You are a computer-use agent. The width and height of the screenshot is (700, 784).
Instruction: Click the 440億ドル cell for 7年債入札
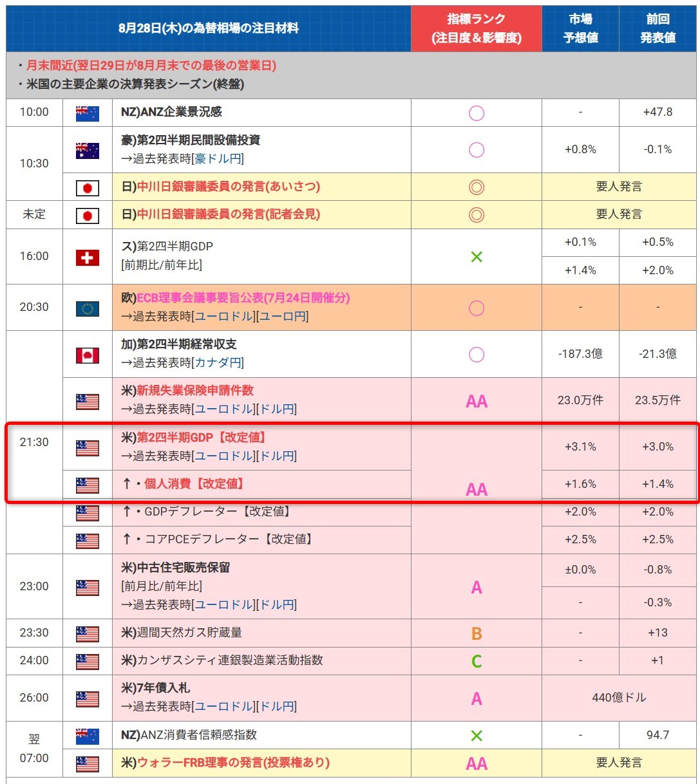[x=619, y=698]
